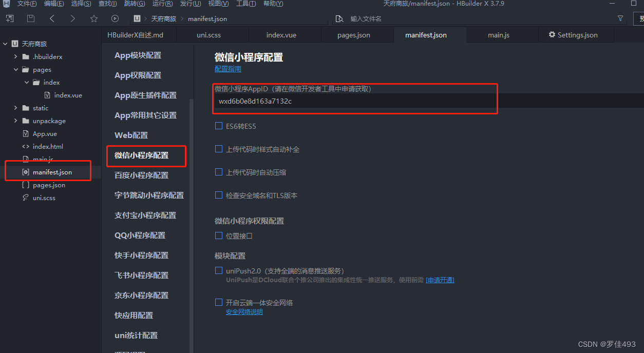The height and width of the screenshot is (353, 644).
Task: Click the pages.json bracket file icon
Action: tap(26, 185)
